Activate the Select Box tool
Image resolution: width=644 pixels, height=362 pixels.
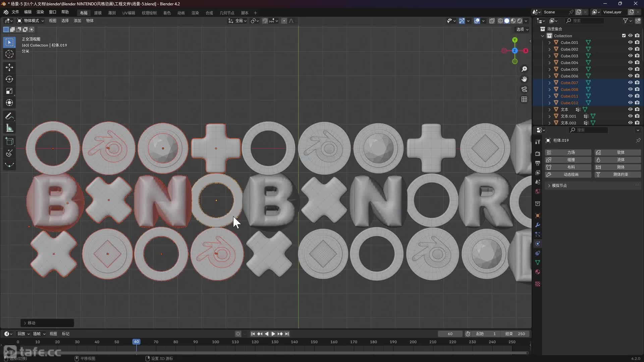coord(9,42)
